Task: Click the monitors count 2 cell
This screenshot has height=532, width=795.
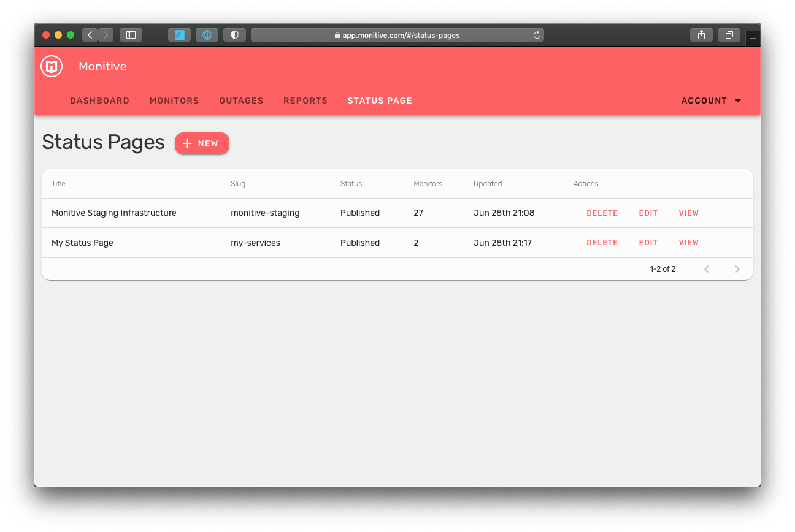Action: (x=416, y=243)
